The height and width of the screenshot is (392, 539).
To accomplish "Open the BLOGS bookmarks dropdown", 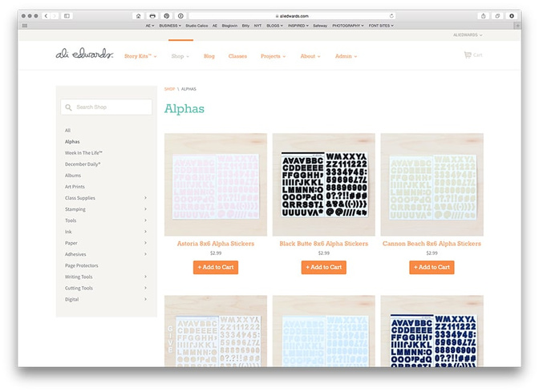I will pos(274,26).
